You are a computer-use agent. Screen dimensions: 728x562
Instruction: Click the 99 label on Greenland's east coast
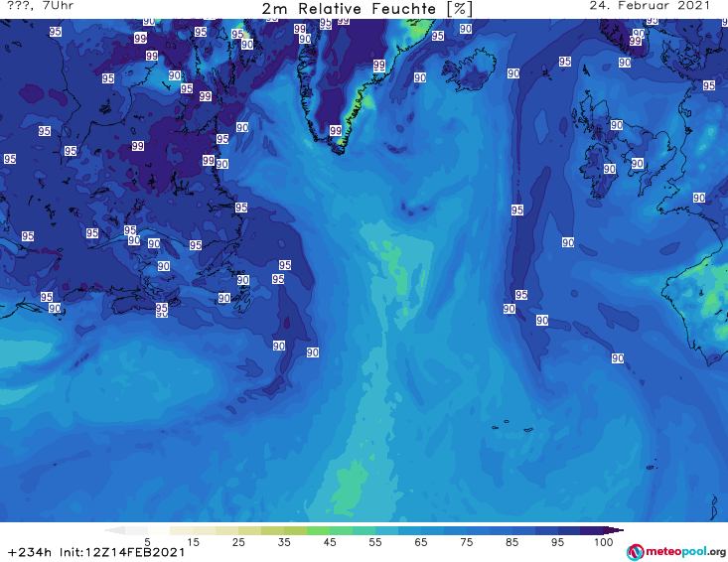point(379,66)
